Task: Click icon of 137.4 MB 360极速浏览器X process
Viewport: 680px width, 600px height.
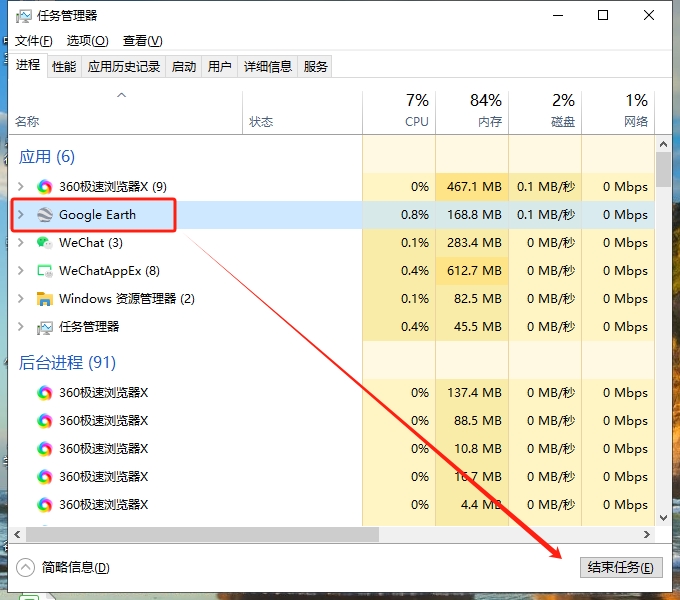Action: (44, 393)
